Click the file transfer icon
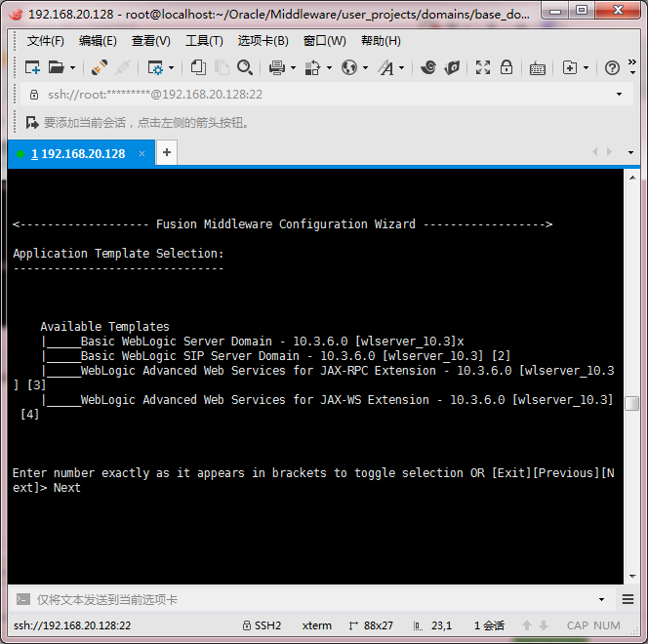The width and height of the screenshot is (648, 644). (312, 67)
